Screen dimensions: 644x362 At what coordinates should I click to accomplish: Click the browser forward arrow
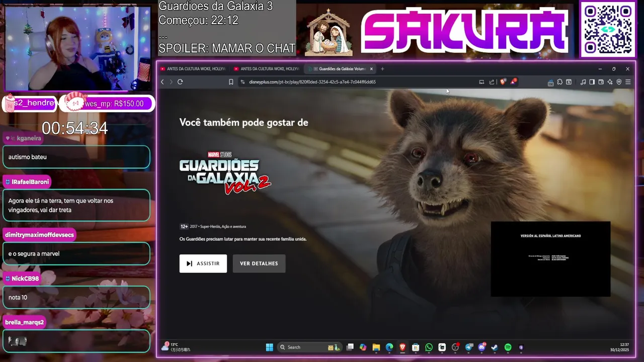171,82
